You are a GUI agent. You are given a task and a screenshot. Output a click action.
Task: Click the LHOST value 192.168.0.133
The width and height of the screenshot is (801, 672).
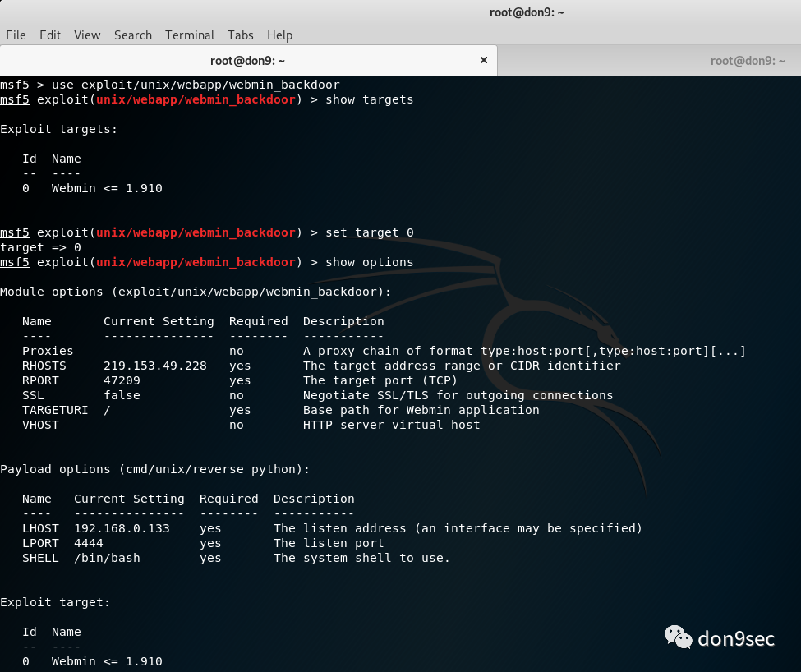[122, 528]
